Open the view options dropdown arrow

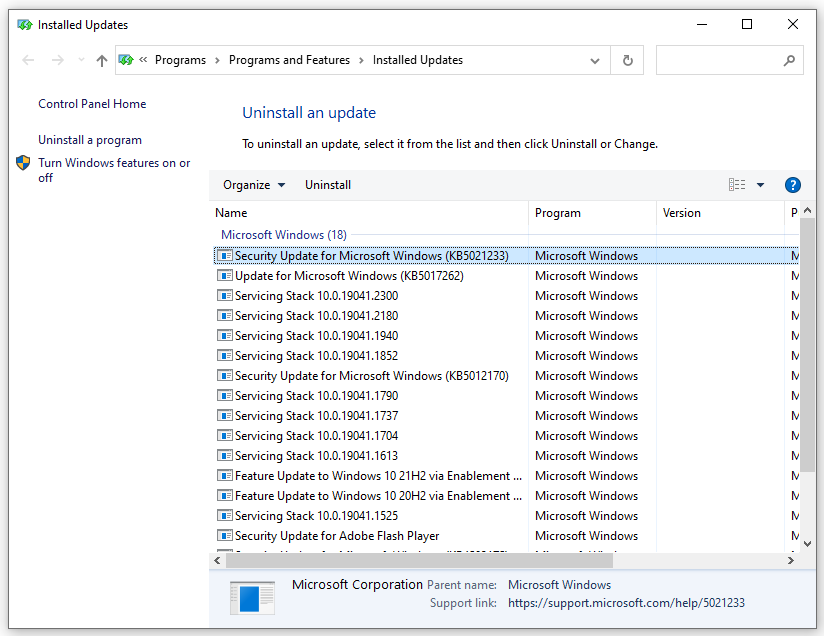click(x=760, y=185)
